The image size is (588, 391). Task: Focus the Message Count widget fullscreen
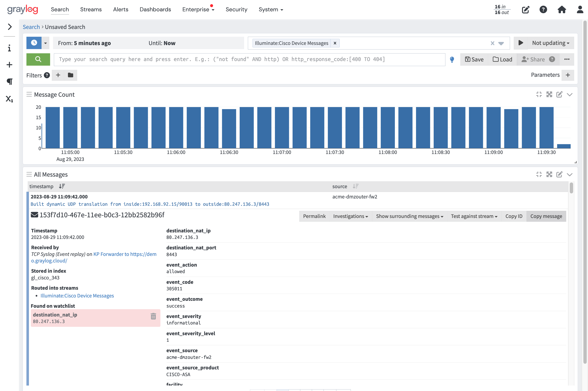coord(549,94)
